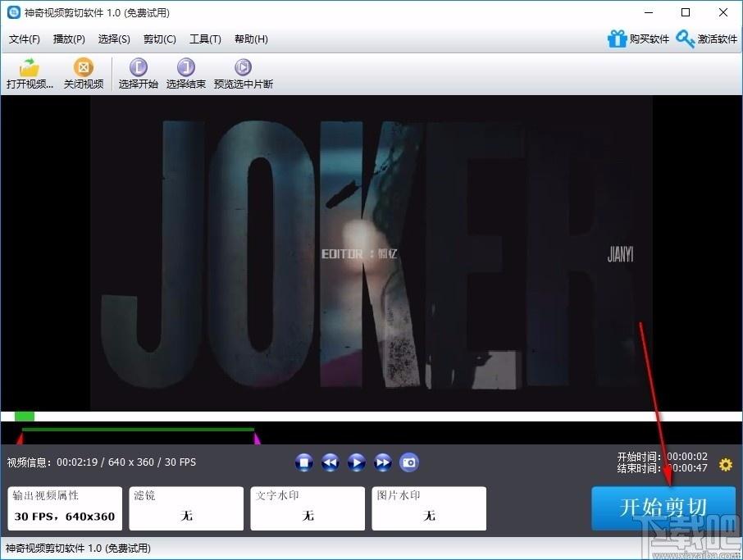Open the 文件(F) menu
The image size is (743, 560).
[24, 39]
